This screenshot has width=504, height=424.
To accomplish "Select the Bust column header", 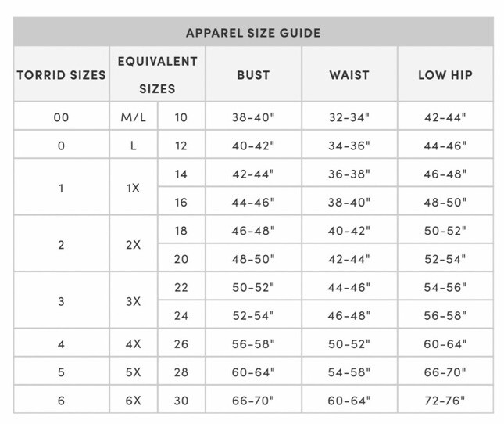I will point(253,74).
